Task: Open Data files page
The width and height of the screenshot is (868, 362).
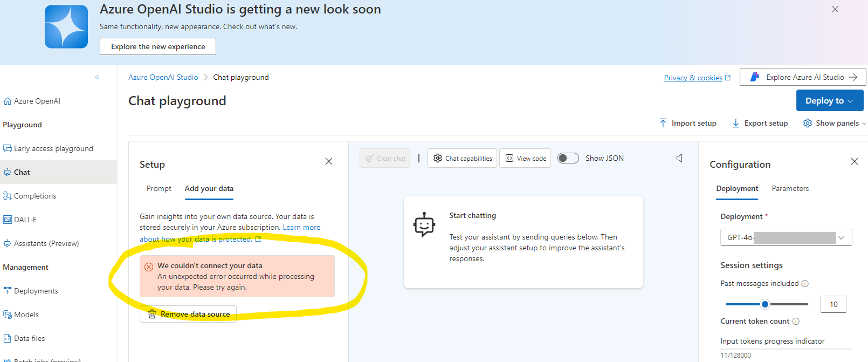Action: pyautogui.click(x=29, y=338)
